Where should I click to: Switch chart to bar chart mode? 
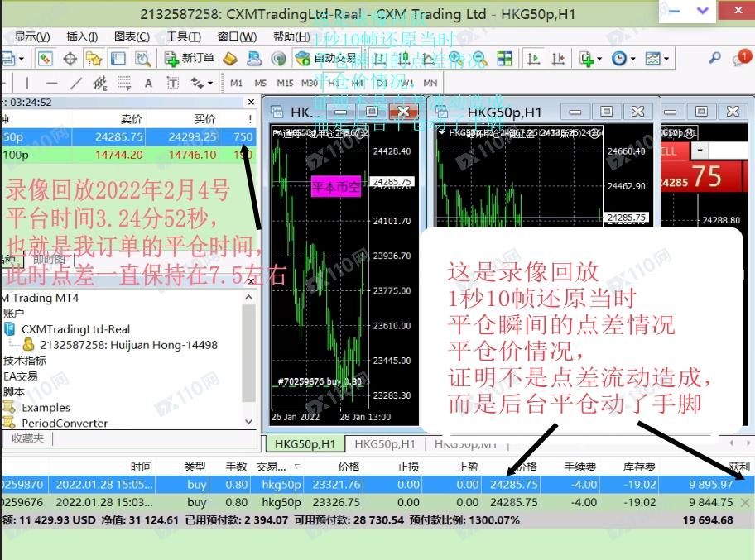(380, 59)
